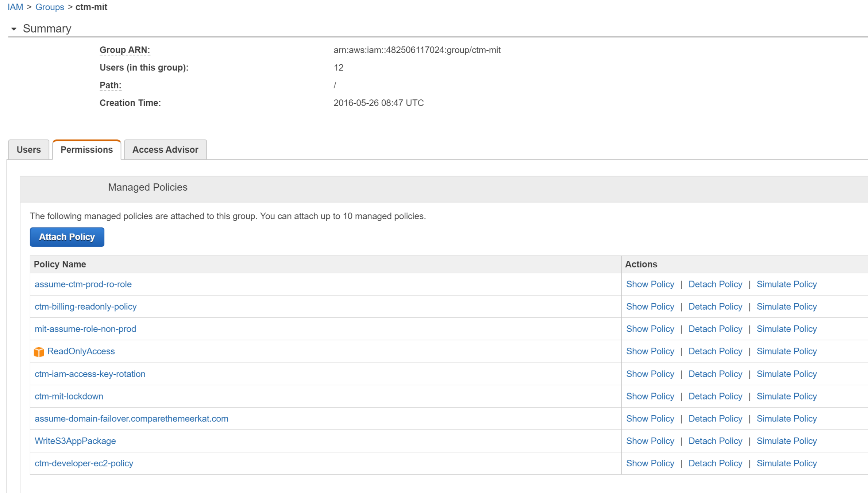Open the Access Advisor tab
868x493 pixels.
pos(165,150)
